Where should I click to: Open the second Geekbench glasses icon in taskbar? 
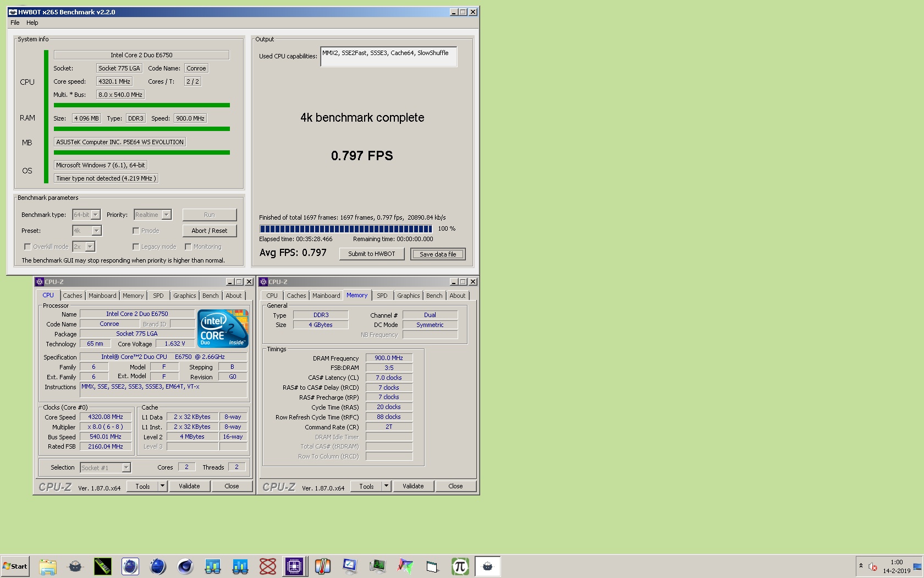coord(240,566)
